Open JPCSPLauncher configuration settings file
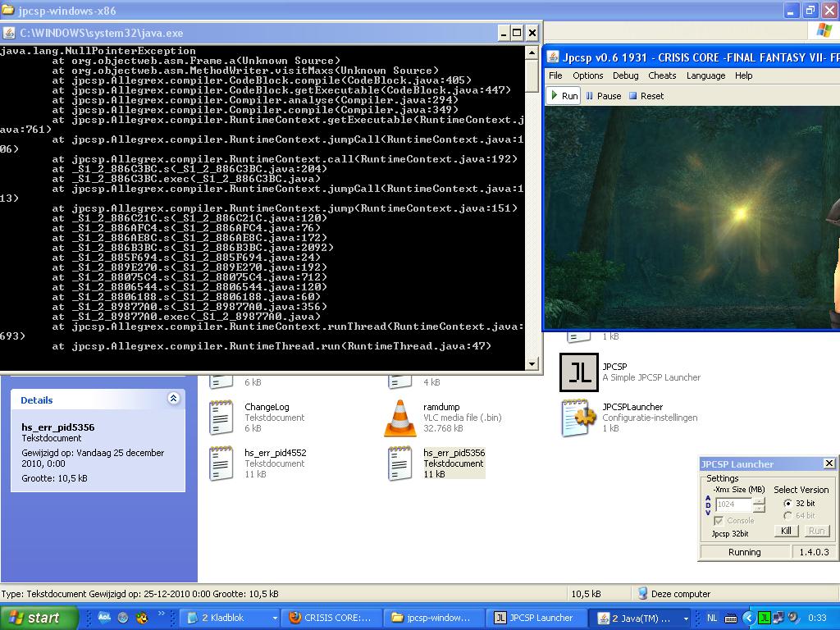 coord(579,418)
